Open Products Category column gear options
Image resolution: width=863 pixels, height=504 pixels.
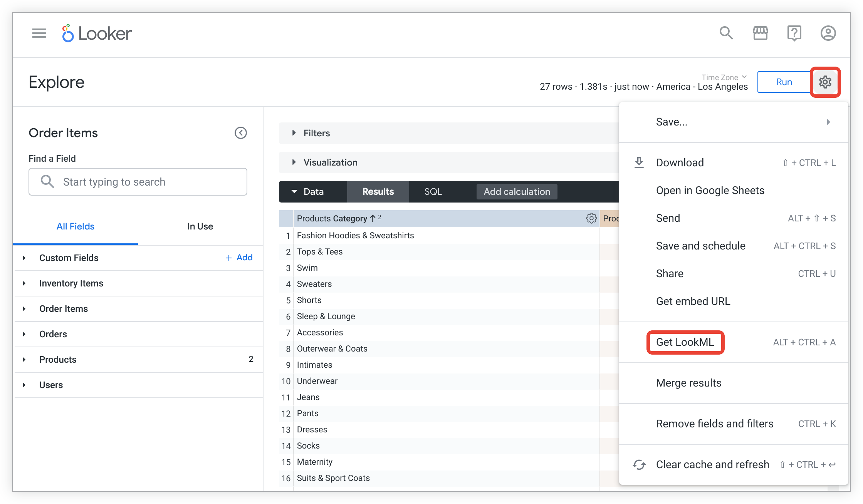pyautogui.click(x=591, y=218)
